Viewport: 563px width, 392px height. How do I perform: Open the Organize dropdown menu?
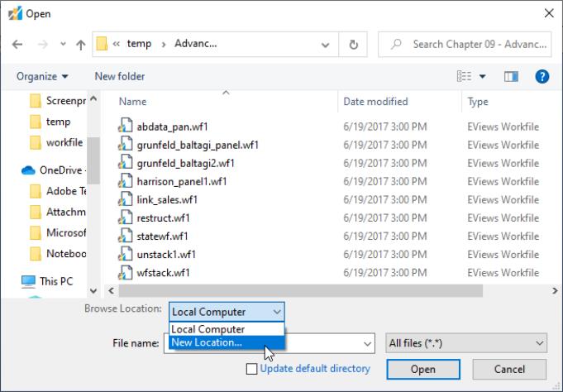click(42, 77)
